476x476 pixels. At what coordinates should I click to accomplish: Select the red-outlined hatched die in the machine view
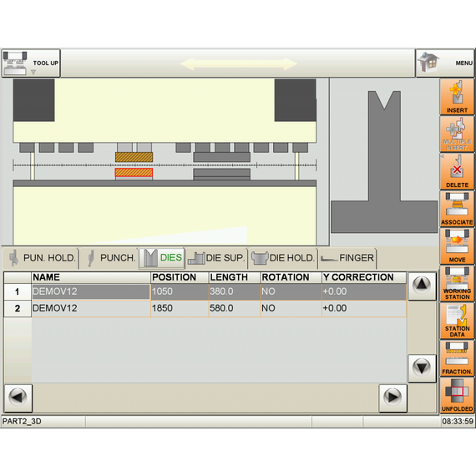point(134,172)
